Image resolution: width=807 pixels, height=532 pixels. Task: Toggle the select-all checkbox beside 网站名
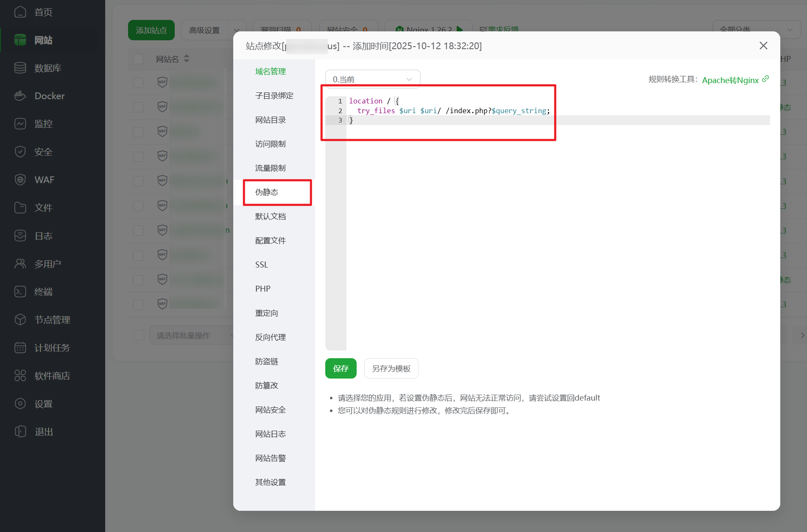pos(138,59)
